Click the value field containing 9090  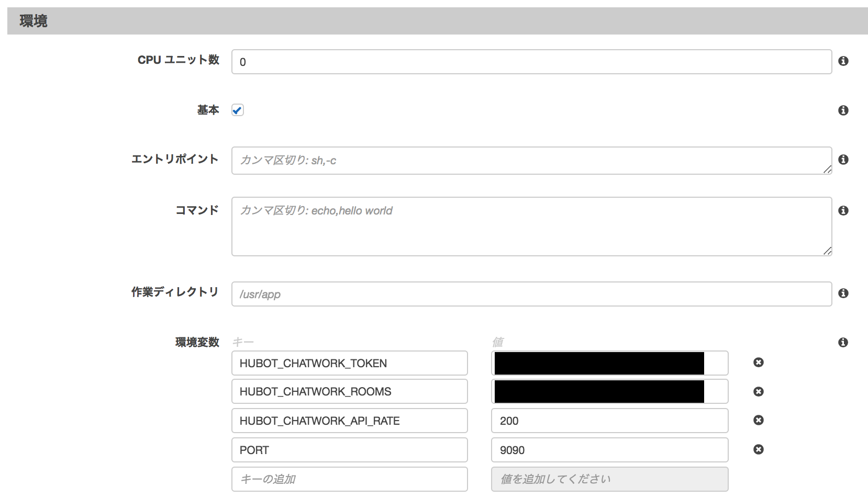[x=610, y=450]
